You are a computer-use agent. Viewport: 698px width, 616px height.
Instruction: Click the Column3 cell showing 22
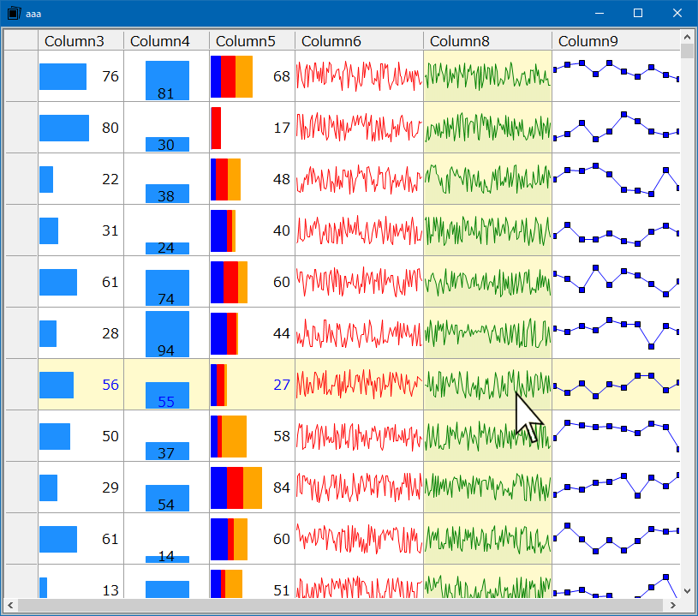[81, 179]
